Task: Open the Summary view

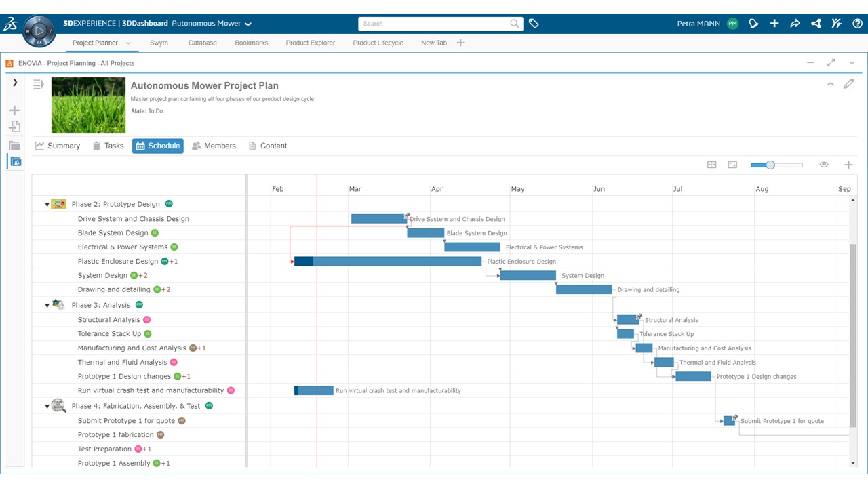Action: coord(58,146)
